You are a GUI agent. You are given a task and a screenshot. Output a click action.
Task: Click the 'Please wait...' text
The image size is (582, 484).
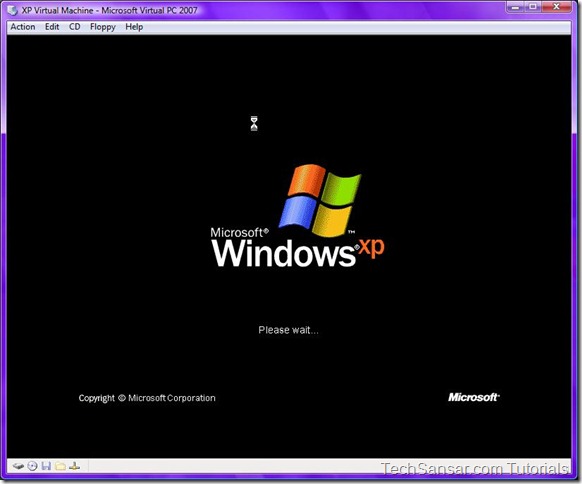(288, 330)
